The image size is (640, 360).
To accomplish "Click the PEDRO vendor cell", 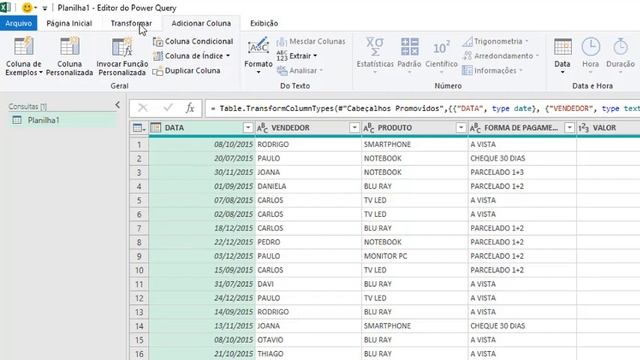I will tap(309, 242).
